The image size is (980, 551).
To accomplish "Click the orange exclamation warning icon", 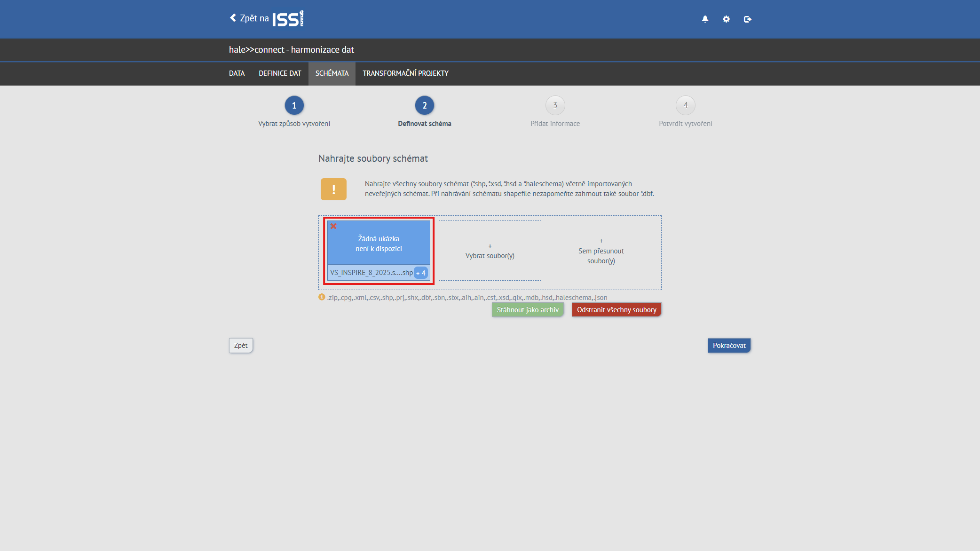I will coord(333,189).
